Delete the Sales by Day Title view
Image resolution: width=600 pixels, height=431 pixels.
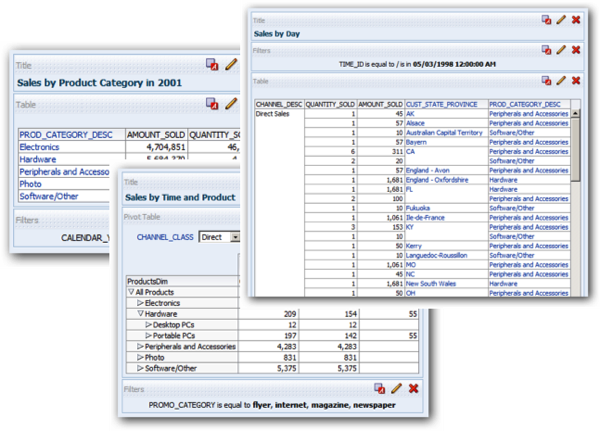coord(576,20)
